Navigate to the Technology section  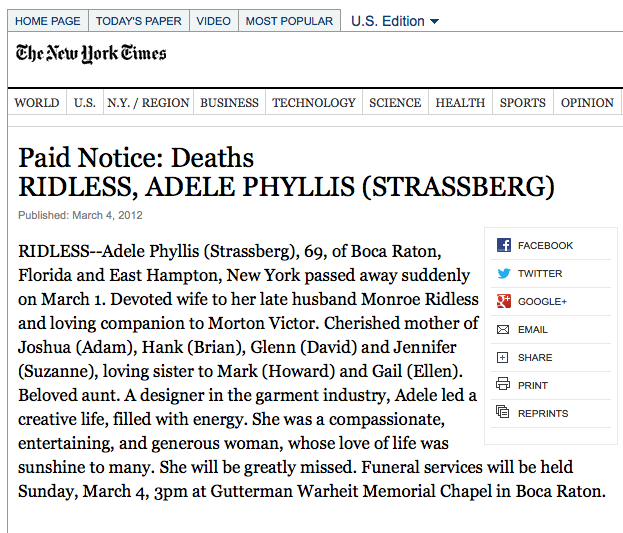point(313,103)
